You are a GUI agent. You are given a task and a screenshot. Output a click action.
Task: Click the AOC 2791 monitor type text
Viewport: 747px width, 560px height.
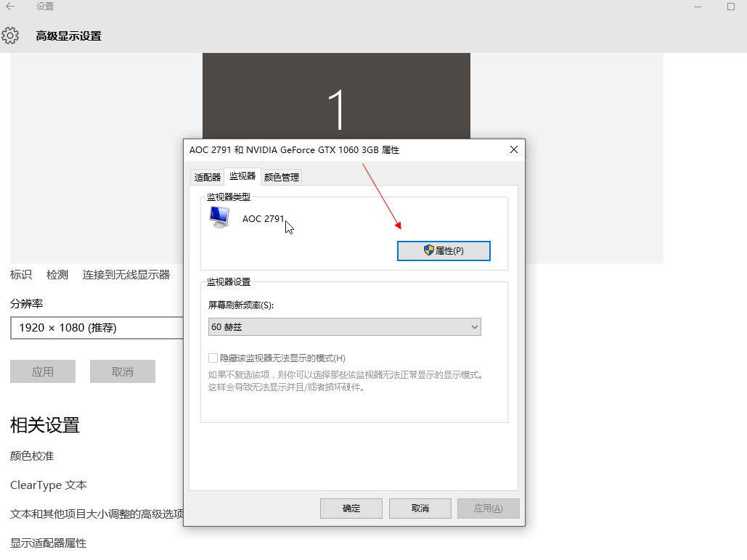point(263,218)
